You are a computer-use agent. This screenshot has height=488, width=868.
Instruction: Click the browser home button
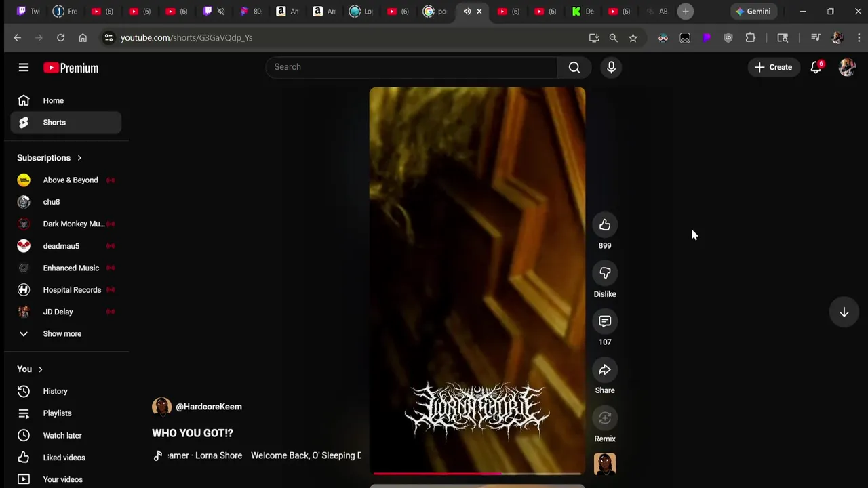coord(83,38)
